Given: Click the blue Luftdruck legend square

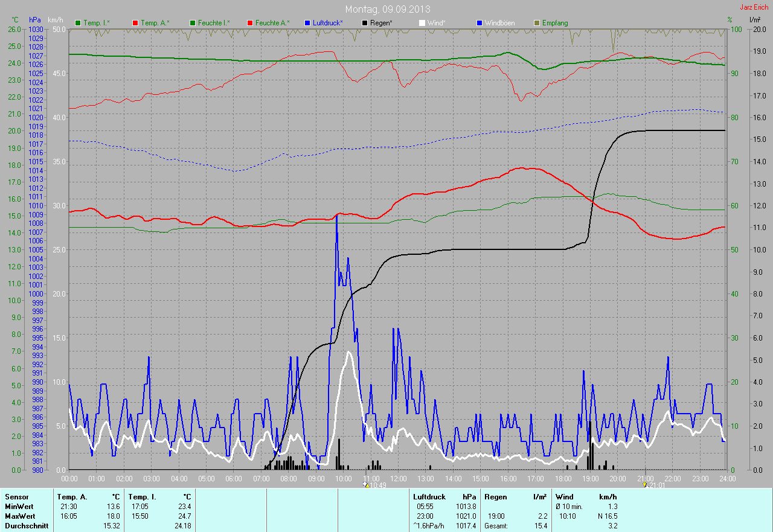Looking at the screenshot, I should (307, 23).
